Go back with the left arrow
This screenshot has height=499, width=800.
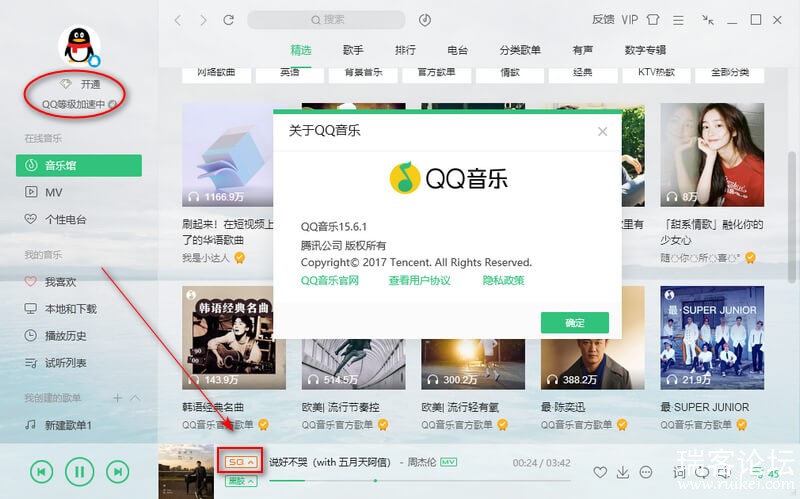178,20
